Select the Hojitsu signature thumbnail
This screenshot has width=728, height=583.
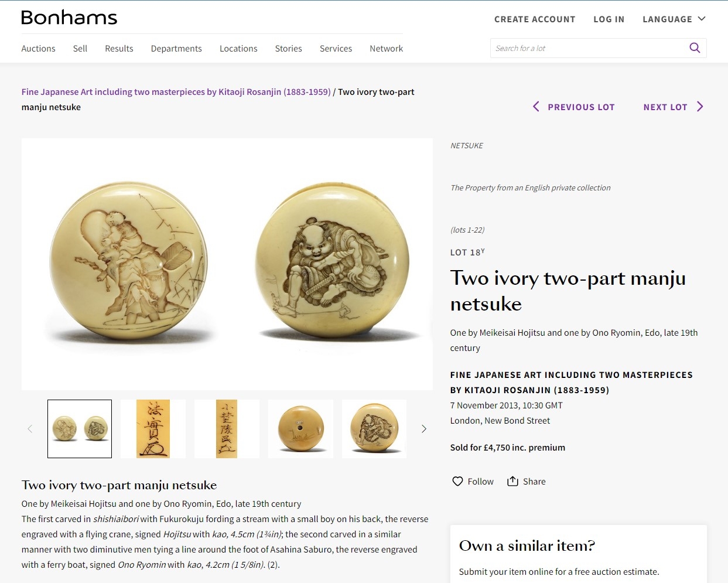(x=153, y=429)
